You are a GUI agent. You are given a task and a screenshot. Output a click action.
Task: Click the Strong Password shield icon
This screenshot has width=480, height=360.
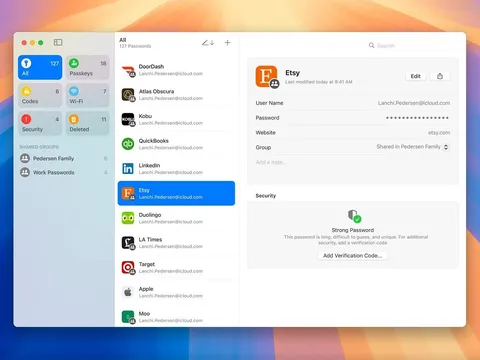tap(354, 216)
